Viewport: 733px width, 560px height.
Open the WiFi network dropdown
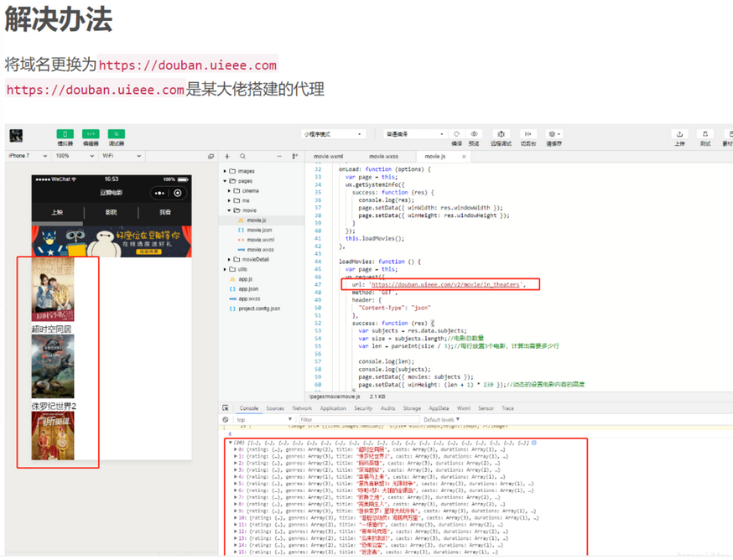[122, 156]
